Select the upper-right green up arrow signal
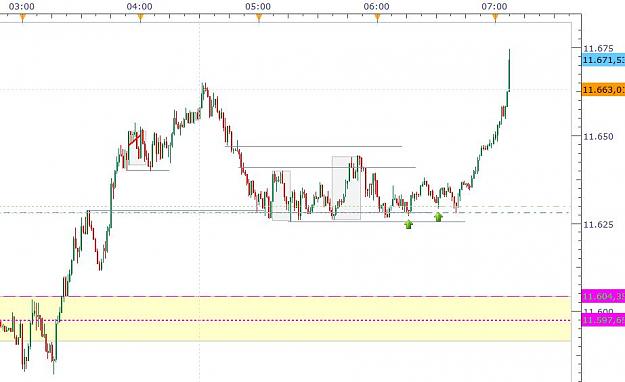The height and width of the screenshot is (382, 625). pos(438,217)
